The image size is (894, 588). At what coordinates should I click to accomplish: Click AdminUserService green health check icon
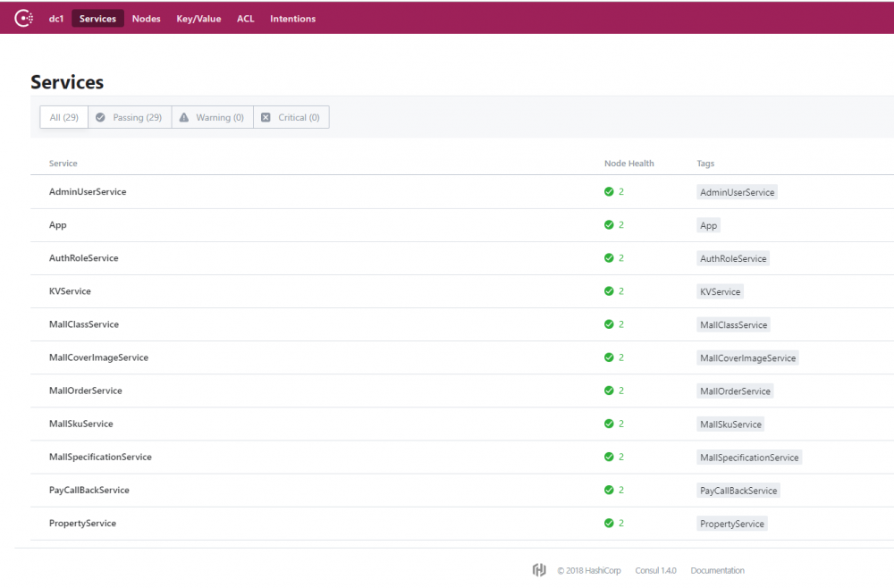pos(609,191)
